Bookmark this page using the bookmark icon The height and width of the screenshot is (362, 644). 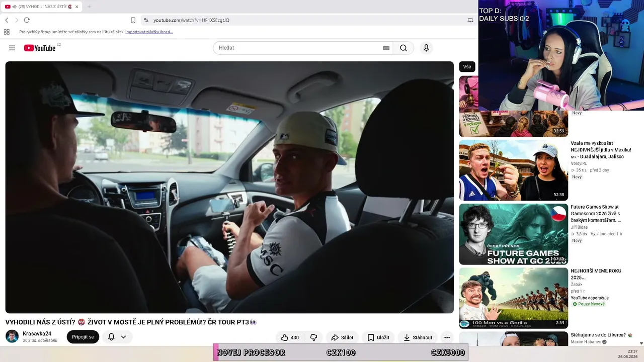133,20
